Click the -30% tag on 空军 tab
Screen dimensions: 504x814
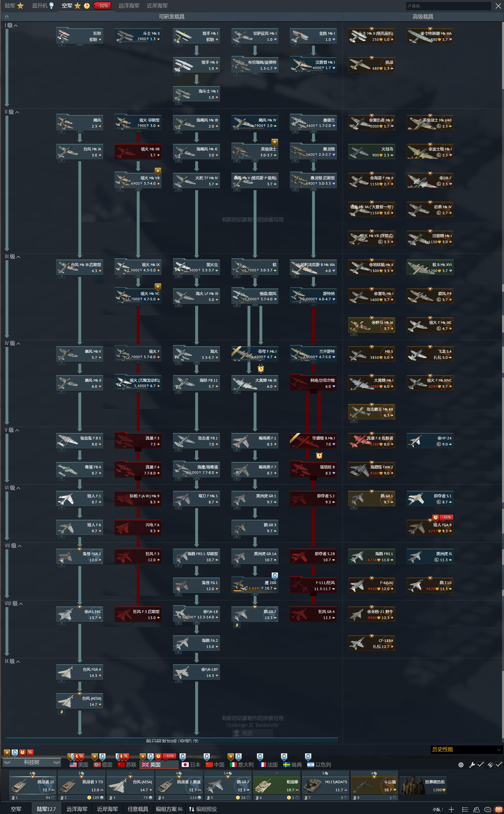(102, 6)
